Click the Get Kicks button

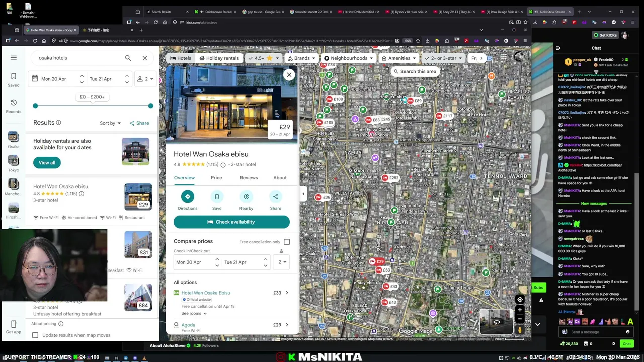click(604, 35)
